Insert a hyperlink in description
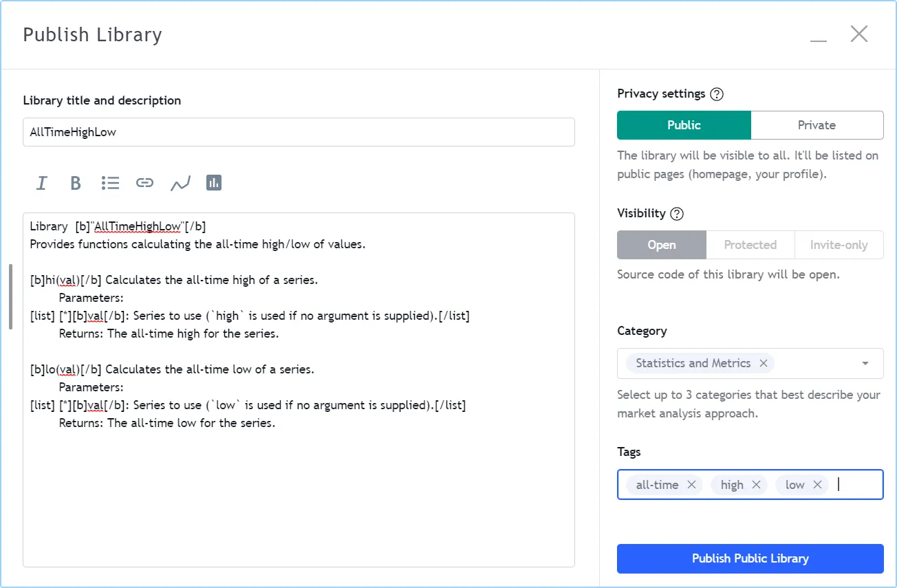This screenshot has width=897, height=588. pyautogui.click(x=144, y=183)
